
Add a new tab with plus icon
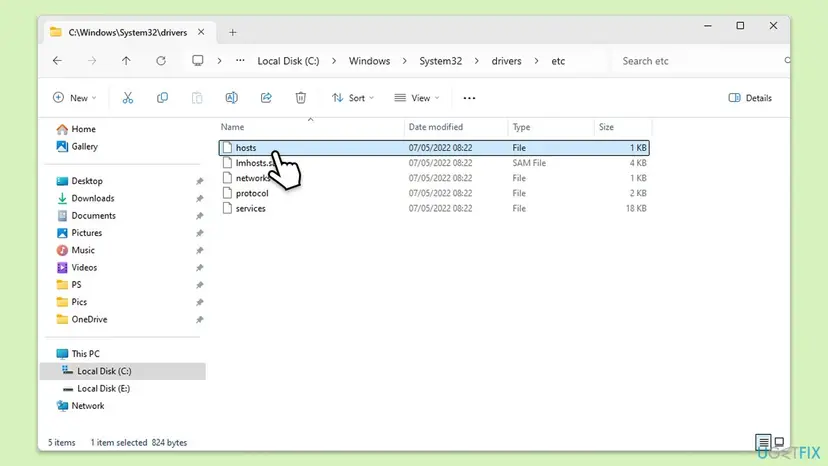coord(232,32)
